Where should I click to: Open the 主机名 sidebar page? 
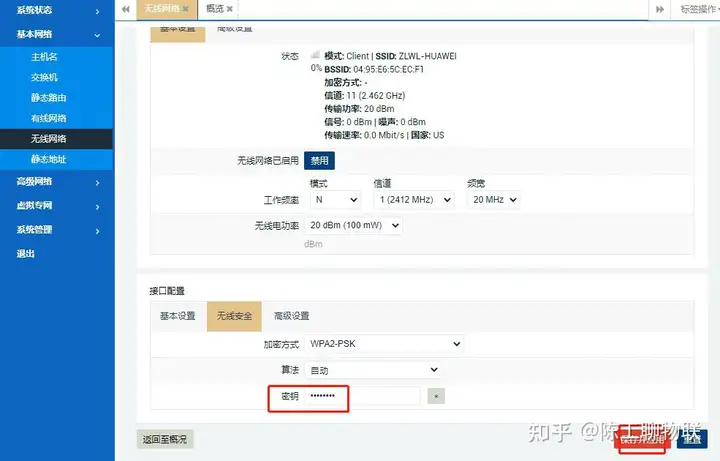[44, 57]
